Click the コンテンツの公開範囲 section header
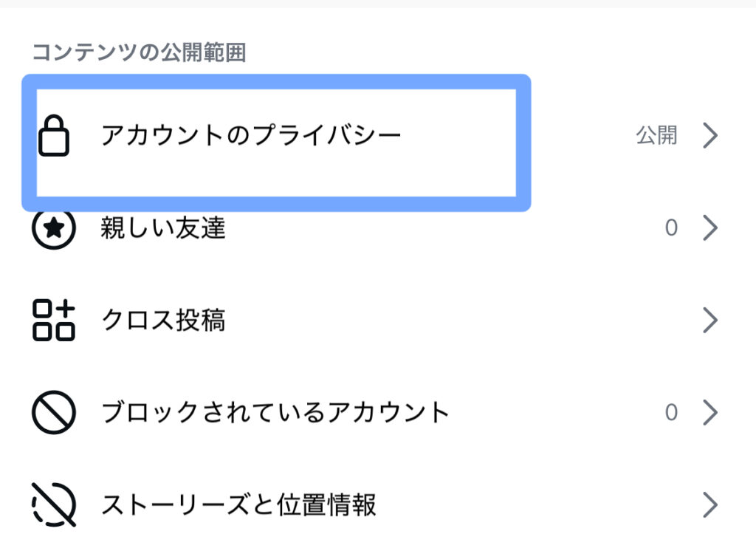756x551 pixels. (x=139, y=53)
